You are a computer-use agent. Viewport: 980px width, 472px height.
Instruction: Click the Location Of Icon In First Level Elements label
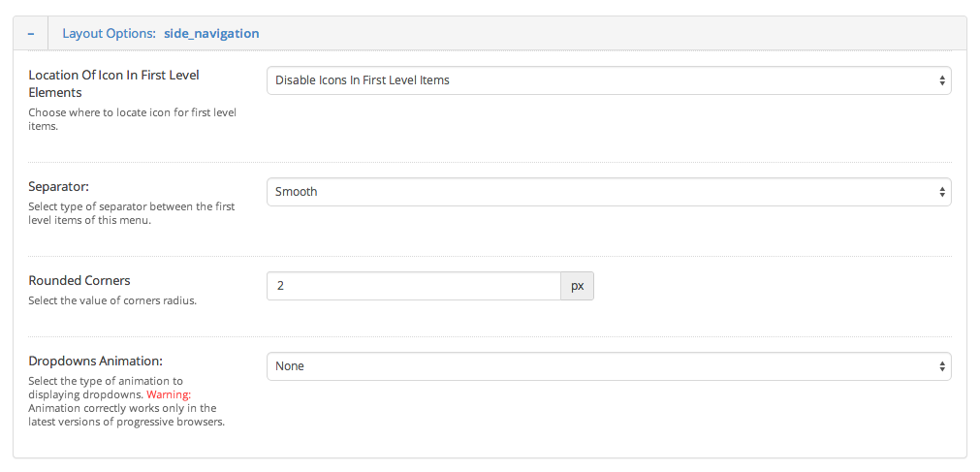(113, 83)
